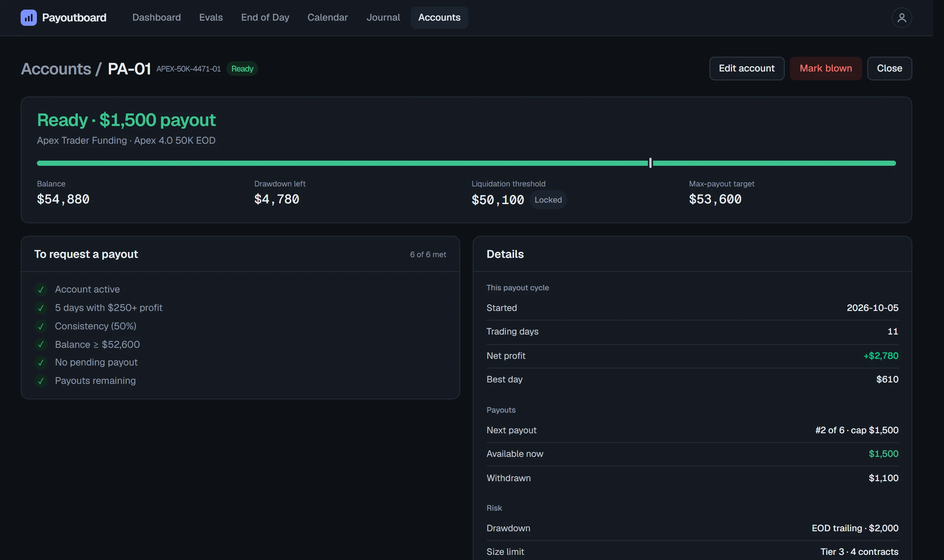Open the user profile icon
Viewport: 944px width, 560px height.
[901, 18]
